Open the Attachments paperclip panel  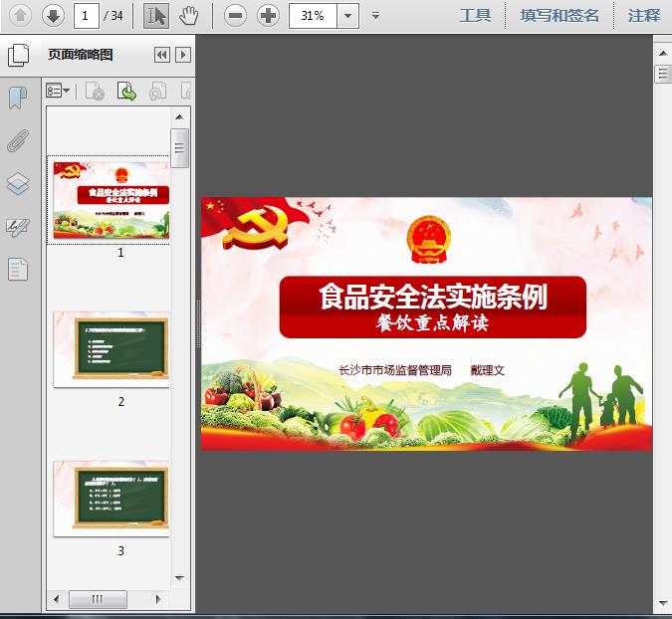pos(18,140)
